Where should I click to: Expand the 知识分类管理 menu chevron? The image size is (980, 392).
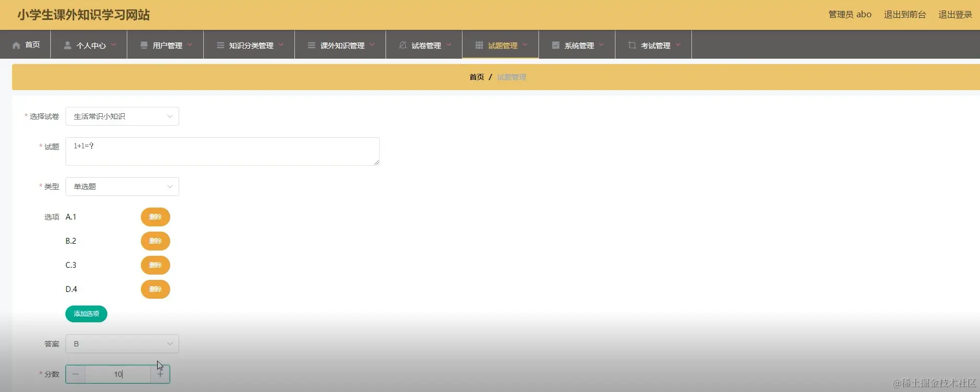click(281, 45)
